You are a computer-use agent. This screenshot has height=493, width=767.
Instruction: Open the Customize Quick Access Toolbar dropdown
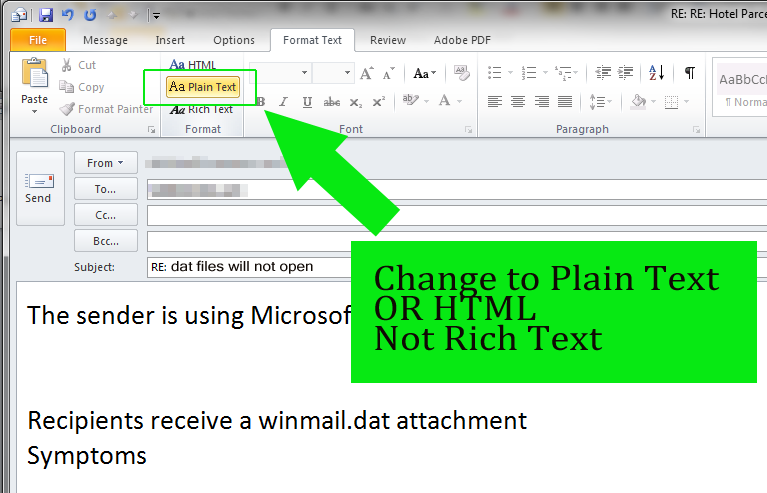[156, 16]
